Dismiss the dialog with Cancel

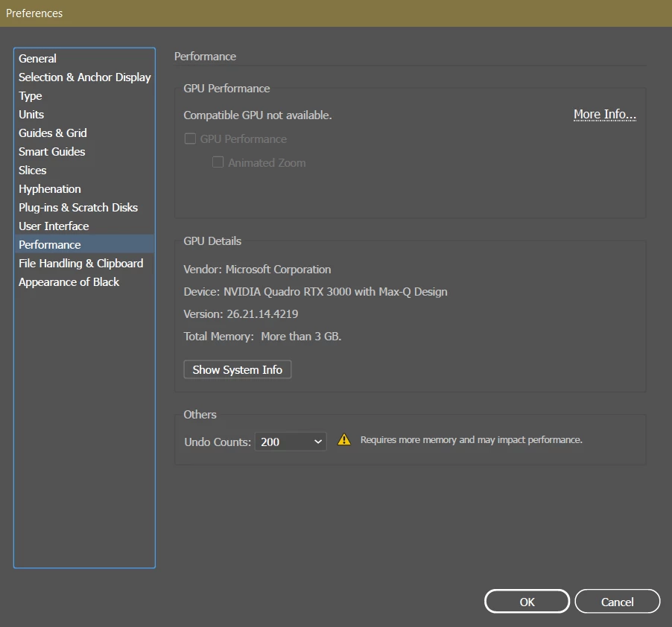617,602
